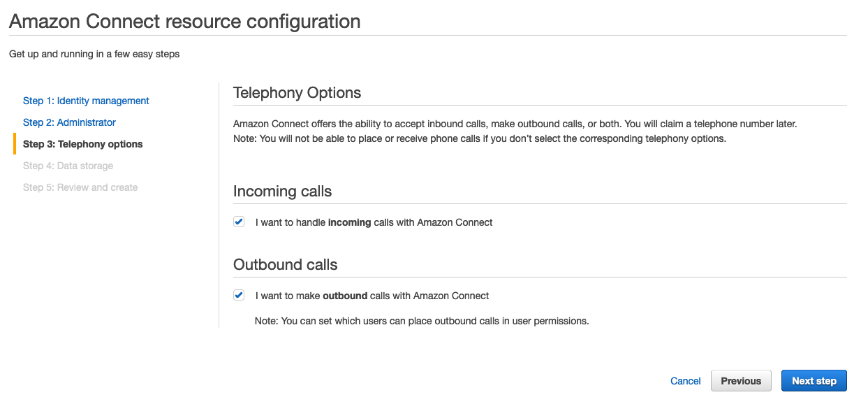
Task: Click the Telephony Options heading
Action: tap(297, 92)
